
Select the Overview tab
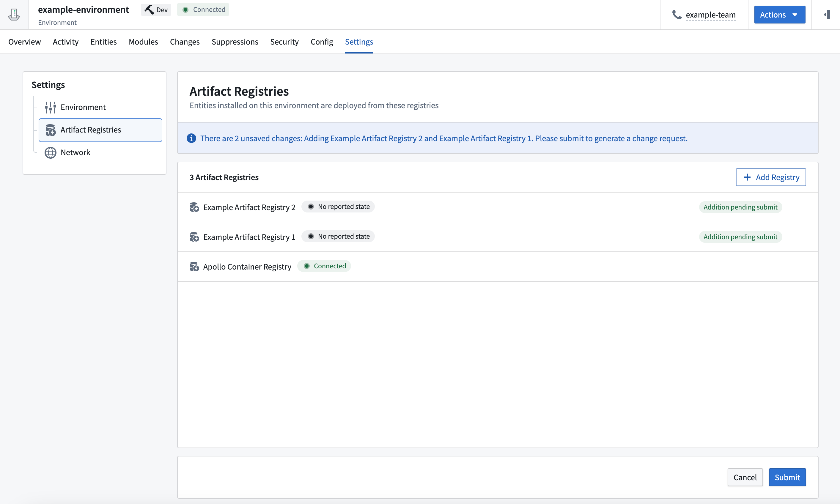tap(24, 41)
